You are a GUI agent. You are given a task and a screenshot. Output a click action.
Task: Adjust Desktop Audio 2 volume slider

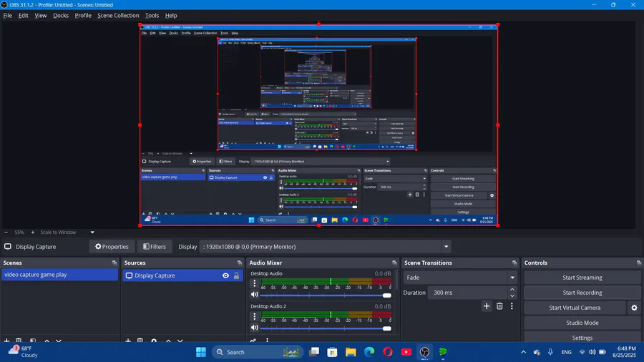click(x=326, y=328)
